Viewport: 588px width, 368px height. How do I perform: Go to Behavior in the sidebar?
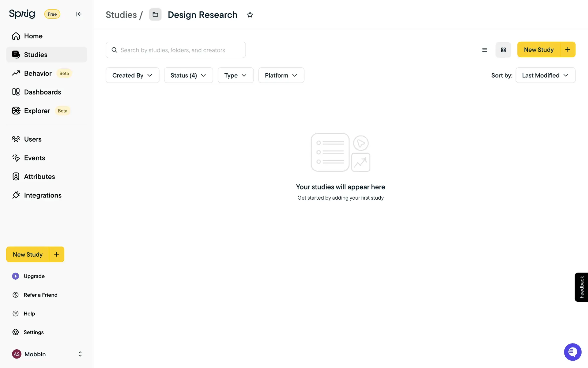click(38, 73)
